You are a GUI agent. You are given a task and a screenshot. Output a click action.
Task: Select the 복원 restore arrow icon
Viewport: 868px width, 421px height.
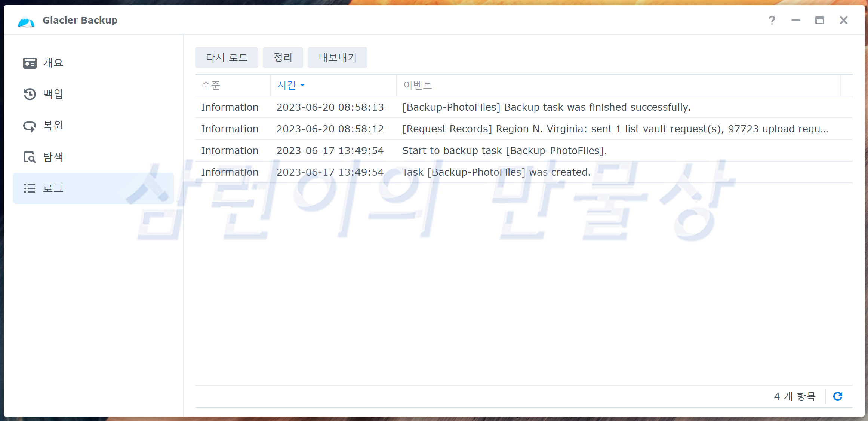30,126
